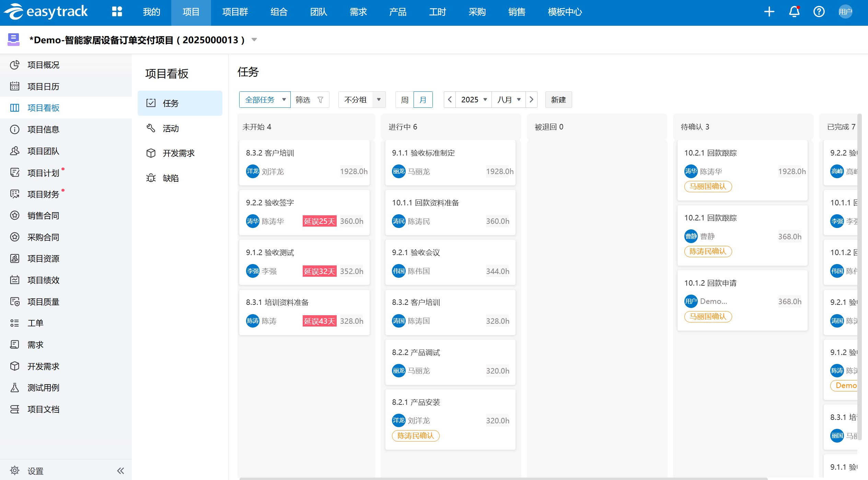Open the 八月 month dropdown
Screen dimensions: 868x480
(509, 100)
